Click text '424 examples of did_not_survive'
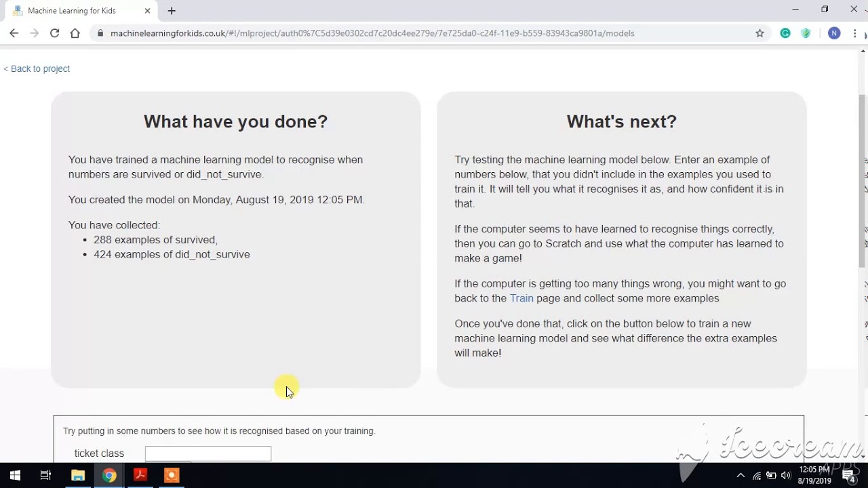The image size is (868, 488). pyautogui.click(x=172, y=254)
